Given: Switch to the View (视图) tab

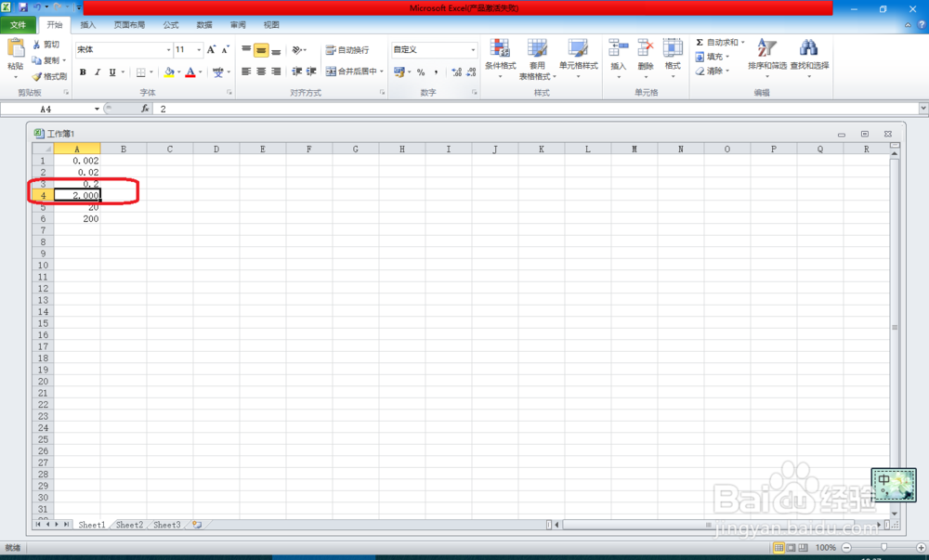Looking at the screenshot, I should 271,25.
